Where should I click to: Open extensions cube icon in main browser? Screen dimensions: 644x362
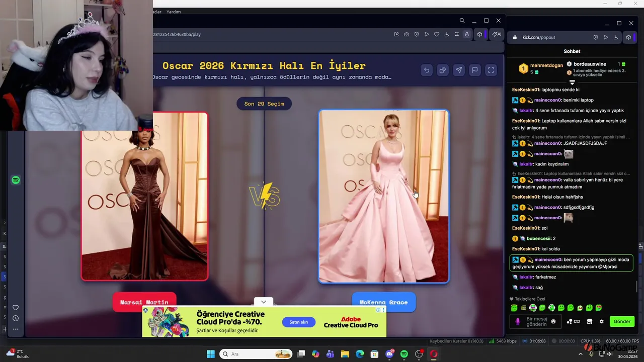(480, 34)
